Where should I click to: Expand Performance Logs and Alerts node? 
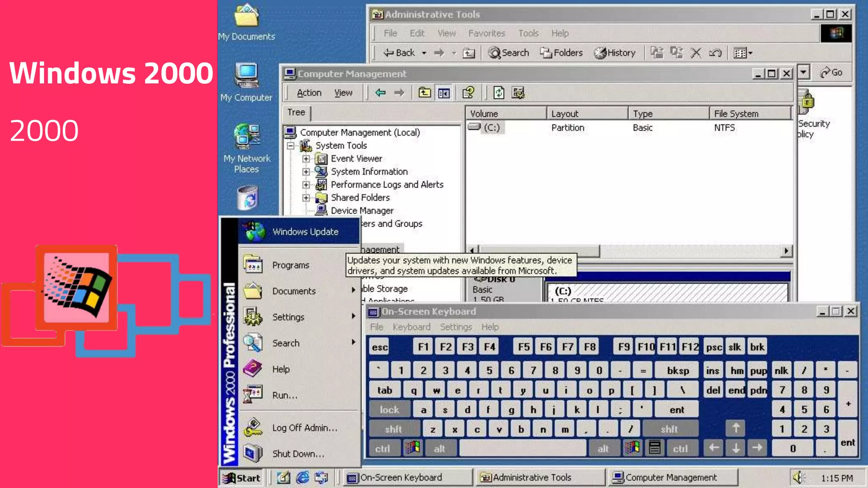point(306,185)
